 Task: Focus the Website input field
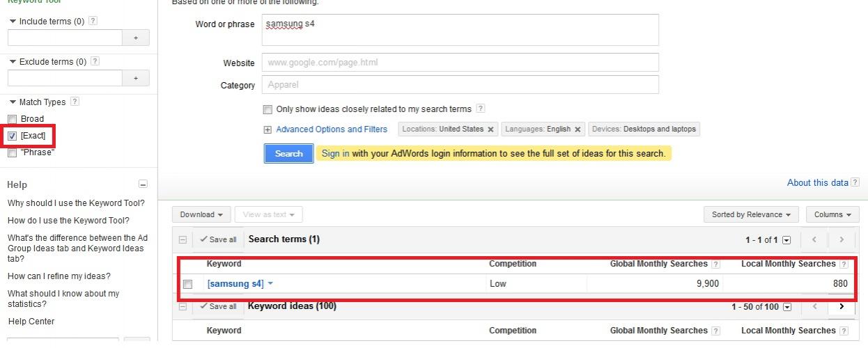460,62
